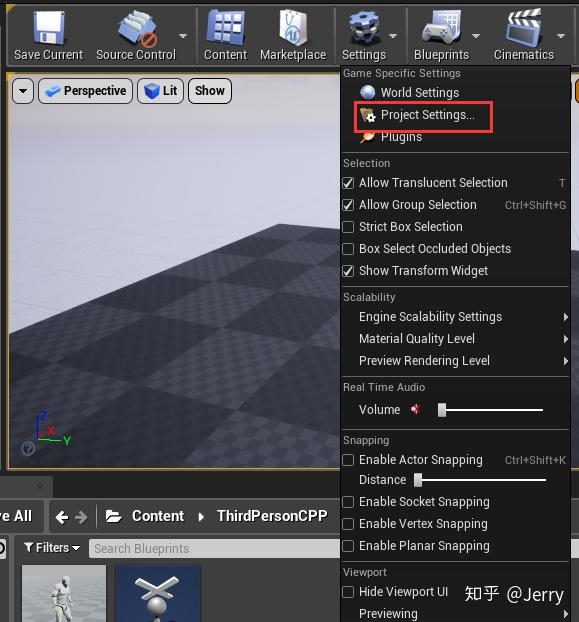Enable Vertex Snapping checkbox
Viewport: 579px width, 622px height.
pyautogui.click(x=348, y=524)
